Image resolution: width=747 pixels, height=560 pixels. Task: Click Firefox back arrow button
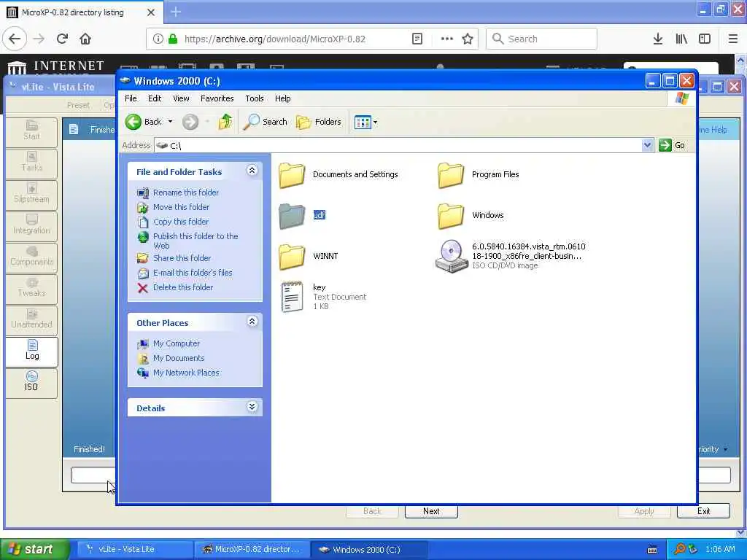15,39
